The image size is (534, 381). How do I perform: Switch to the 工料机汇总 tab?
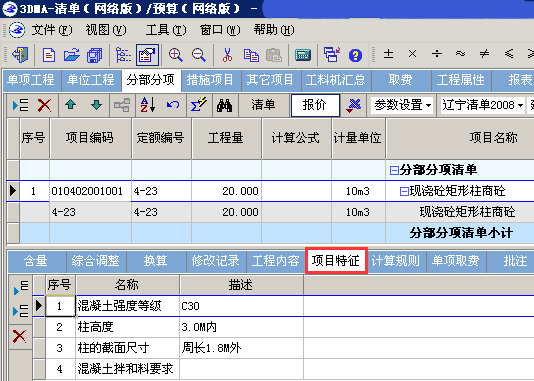[336, 80]
